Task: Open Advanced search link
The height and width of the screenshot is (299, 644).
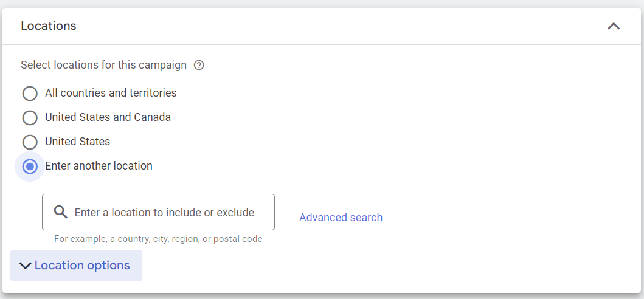Action: (x=341, y=218)
